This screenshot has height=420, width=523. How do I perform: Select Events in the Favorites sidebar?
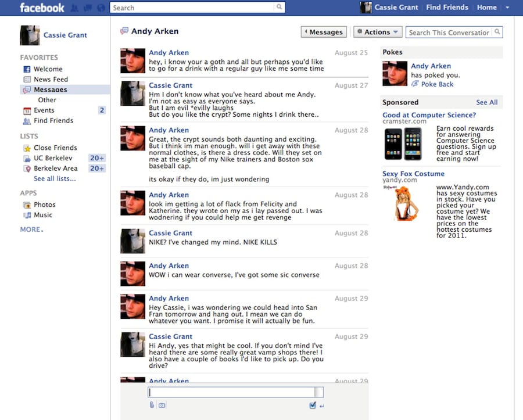tap(44, 110)
